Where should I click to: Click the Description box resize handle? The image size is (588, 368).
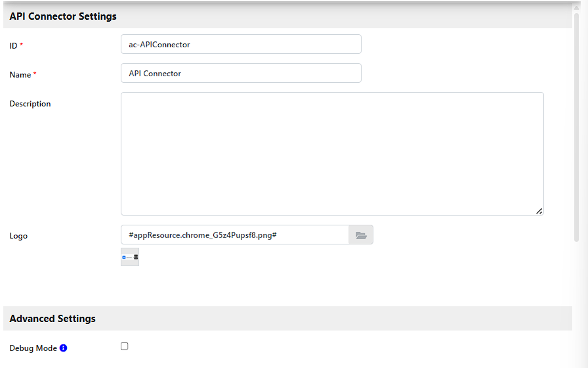point(539,211)
